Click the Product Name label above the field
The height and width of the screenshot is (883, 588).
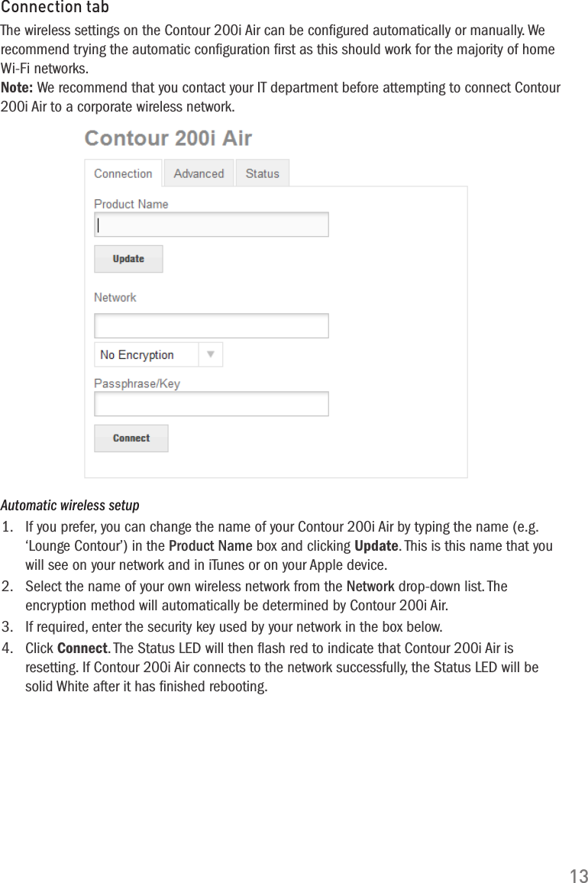click(x=131, y=204)
